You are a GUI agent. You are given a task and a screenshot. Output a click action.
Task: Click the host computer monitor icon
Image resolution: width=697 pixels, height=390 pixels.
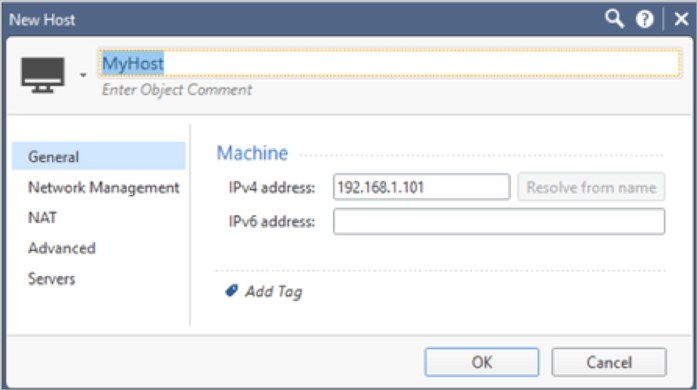tap(43, 75)
